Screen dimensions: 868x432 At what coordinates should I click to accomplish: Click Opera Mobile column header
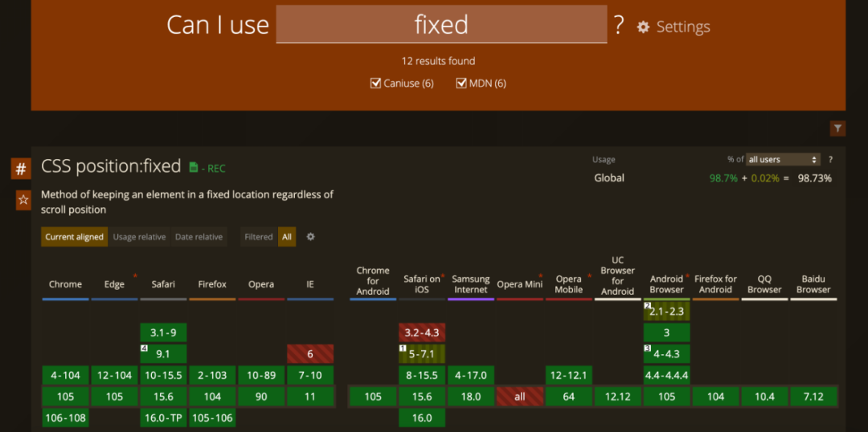click(569, 284)
